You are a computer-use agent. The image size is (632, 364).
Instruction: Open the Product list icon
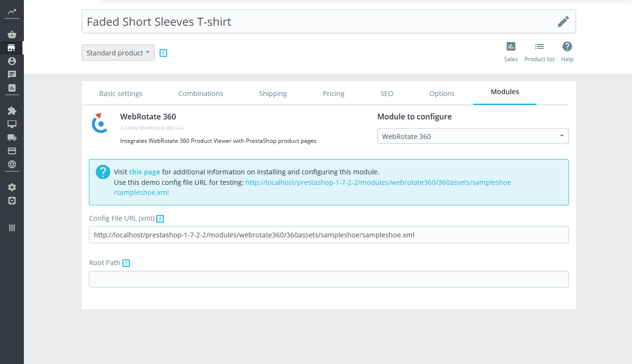pos(539,46)
